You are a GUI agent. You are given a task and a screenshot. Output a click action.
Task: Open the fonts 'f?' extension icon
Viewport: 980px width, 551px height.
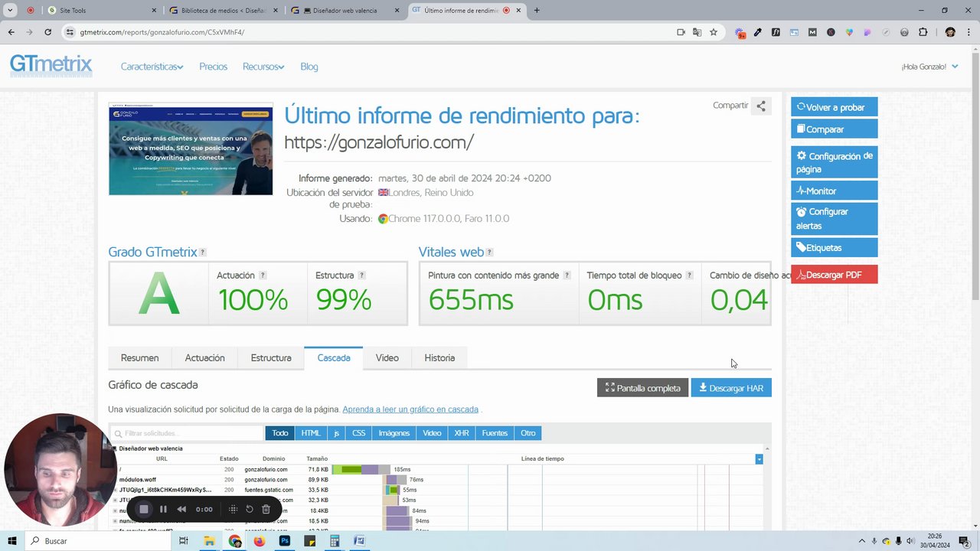click(x=776, y=32)
